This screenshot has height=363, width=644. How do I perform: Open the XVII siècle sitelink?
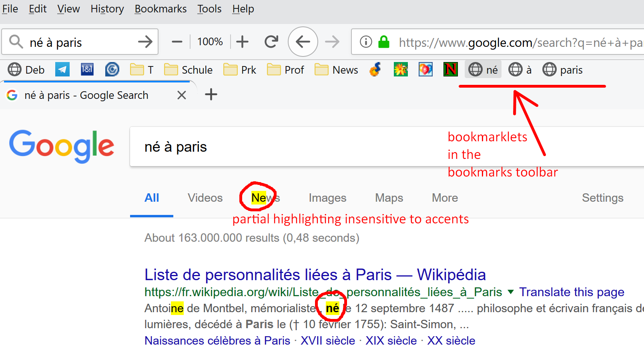tap(328, 341)
